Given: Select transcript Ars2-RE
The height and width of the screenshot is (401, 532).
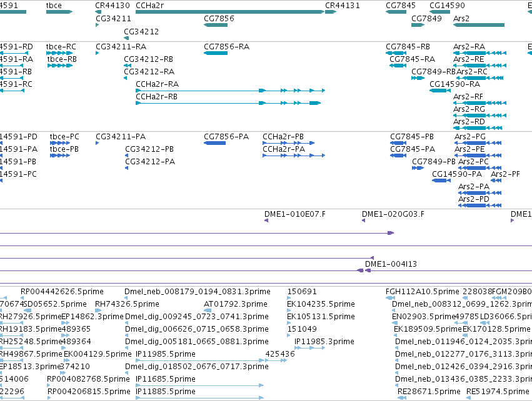Looking at the screenshot, I should coord(469,59).
